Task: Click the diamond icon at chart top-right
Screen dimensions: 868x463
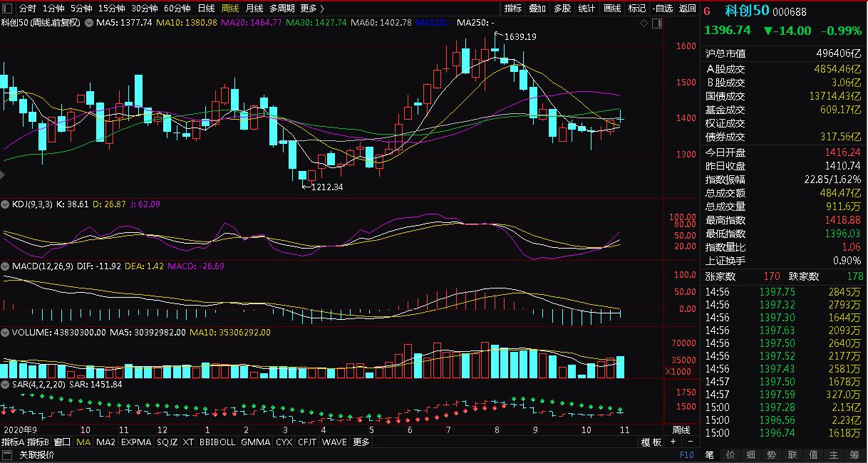Action: [x=644, y=24]
